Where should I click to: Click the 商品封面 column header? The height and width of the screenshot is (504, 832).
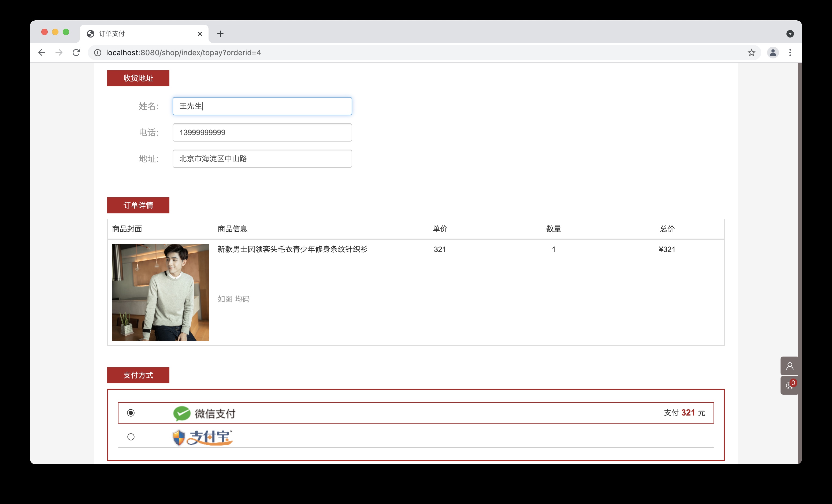coord(127,229)
